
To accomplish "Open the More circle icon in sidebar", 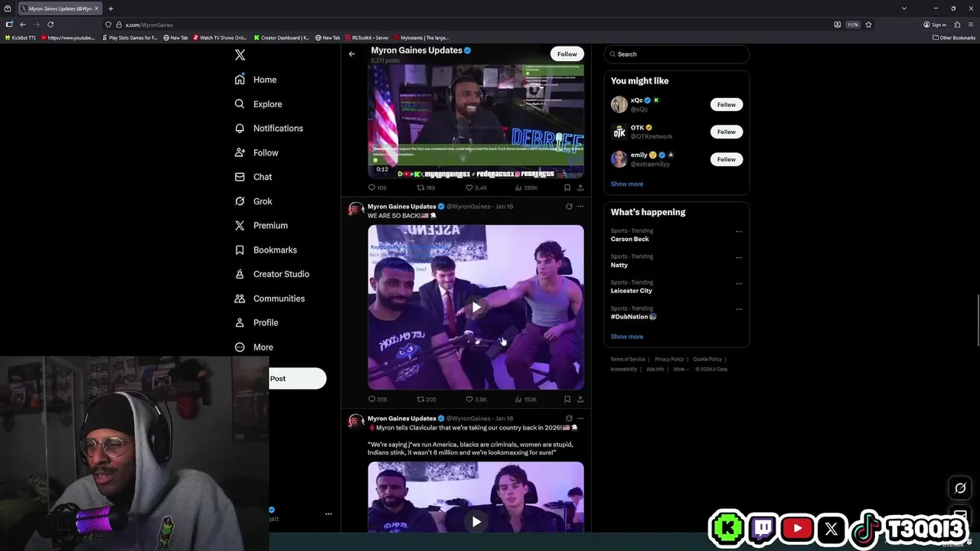I will [240, 347].
